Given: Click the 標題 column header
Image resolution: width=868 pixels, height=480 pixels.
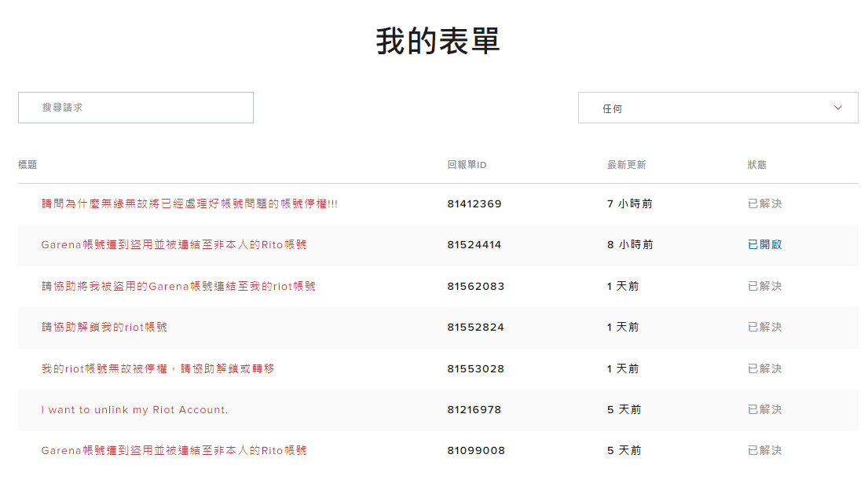Looking at the screenshot, I should [x=27, y=165].
